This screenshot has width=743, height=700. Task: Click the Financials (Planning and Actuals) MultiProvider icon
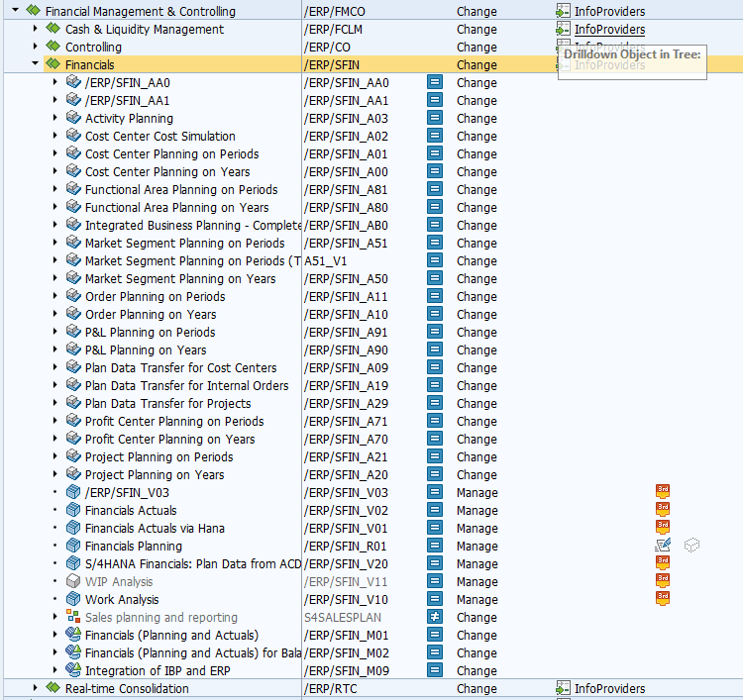click(73, 635)
